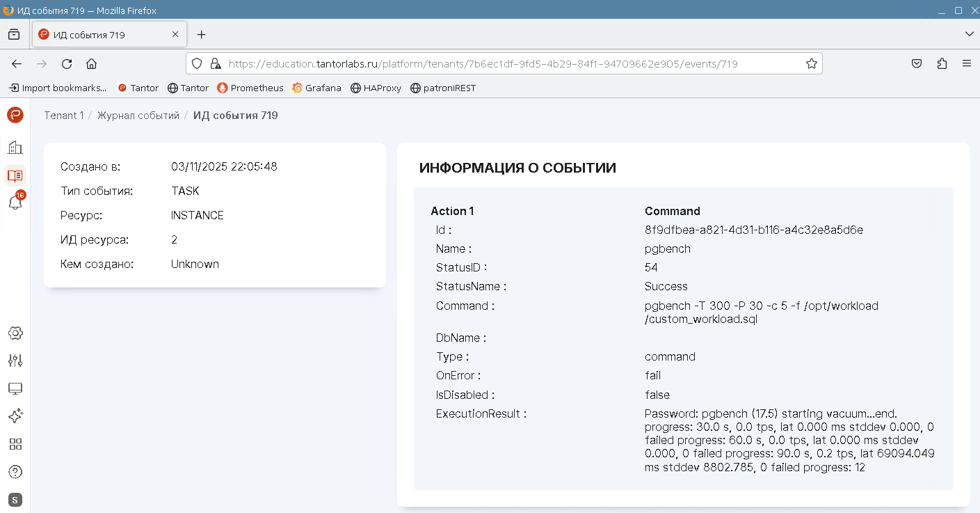The image size is (980, 513).
Task: Click the monitor screen icon in sidebar
Action: [15, 388]
